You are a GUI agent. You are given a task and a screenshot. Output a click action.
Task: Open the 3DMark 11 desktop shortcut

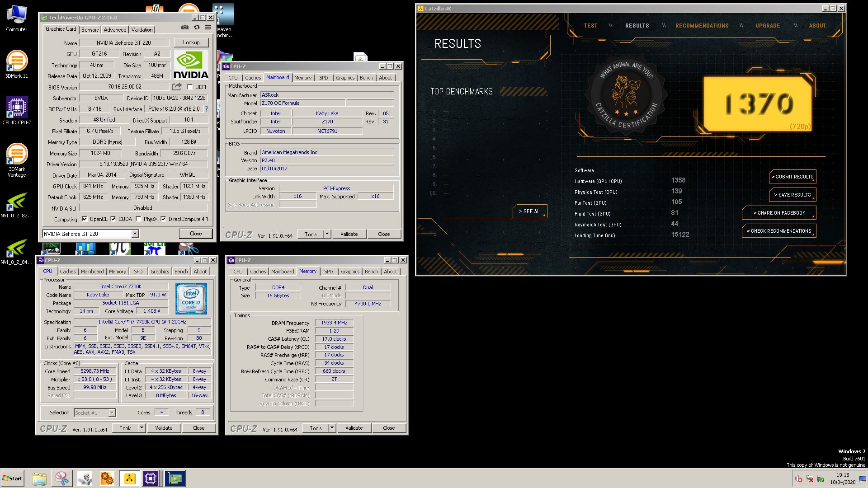17,65
